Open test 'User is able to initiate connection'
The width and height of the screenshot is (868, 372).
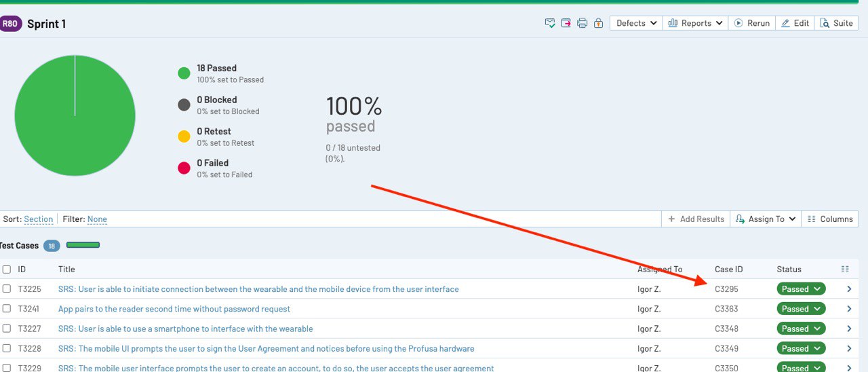pyautogui.click(x=258, y=289)
